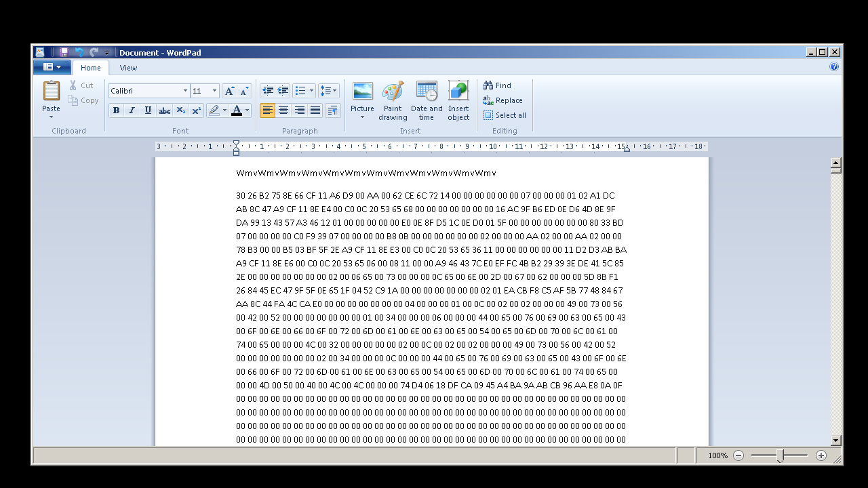Toggle italic formatting
The image size is (868, 488).
(132, 110)
